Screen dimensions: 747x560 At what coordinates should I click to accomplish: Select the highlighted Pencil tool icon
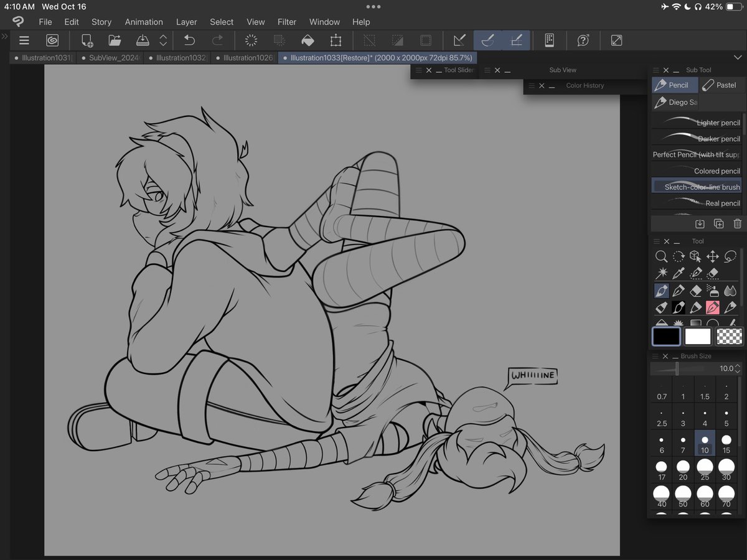click(x=661, y=291)
